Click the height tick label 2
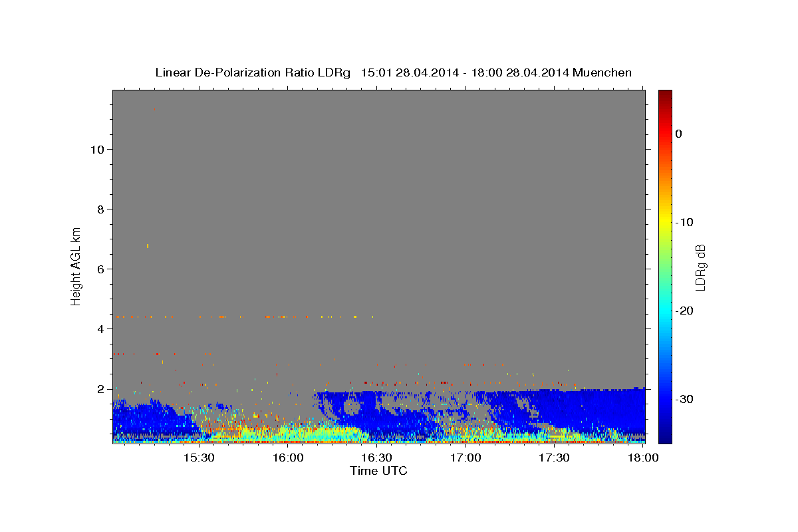 101,389
